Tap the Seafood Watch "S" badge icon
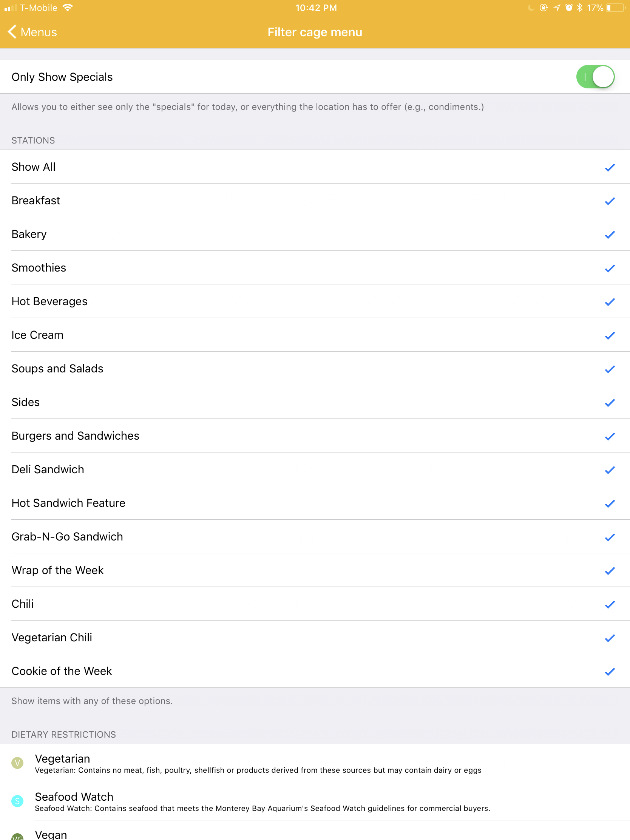 click(17, 801)
